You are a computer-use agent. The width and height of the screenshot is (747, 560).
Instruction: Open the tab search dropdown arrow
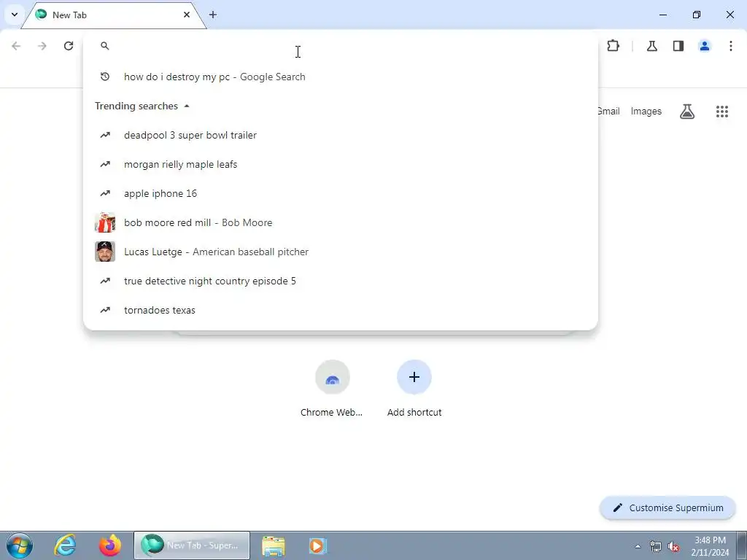[15, 15]
